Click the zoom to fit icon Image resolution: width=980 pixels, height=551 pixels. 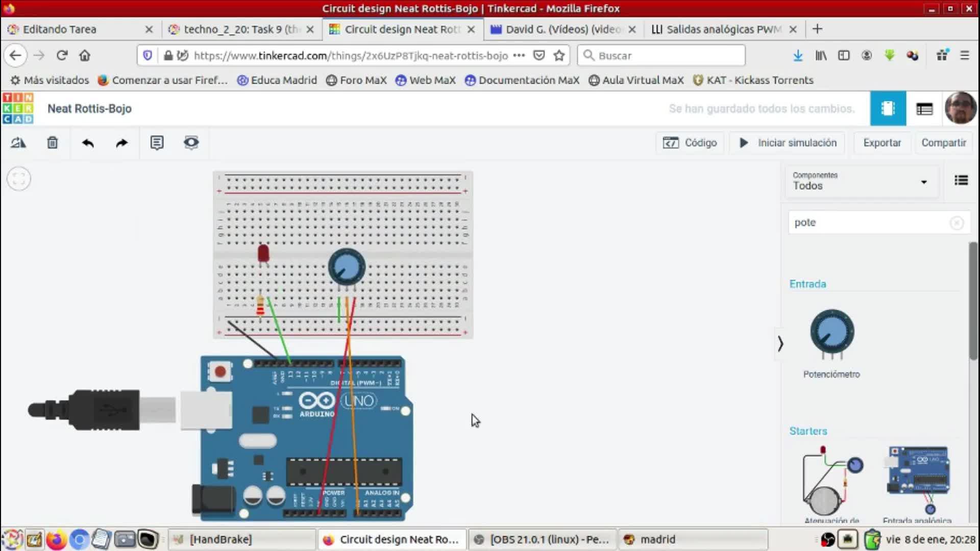[x=19, y=179]
